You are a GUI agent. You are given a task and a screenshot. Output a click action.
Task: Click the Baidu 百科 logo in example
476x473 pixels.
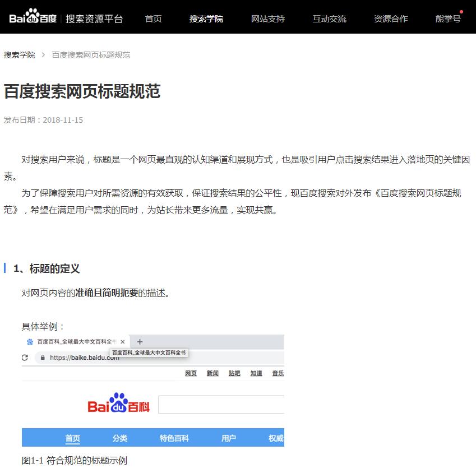119,403
